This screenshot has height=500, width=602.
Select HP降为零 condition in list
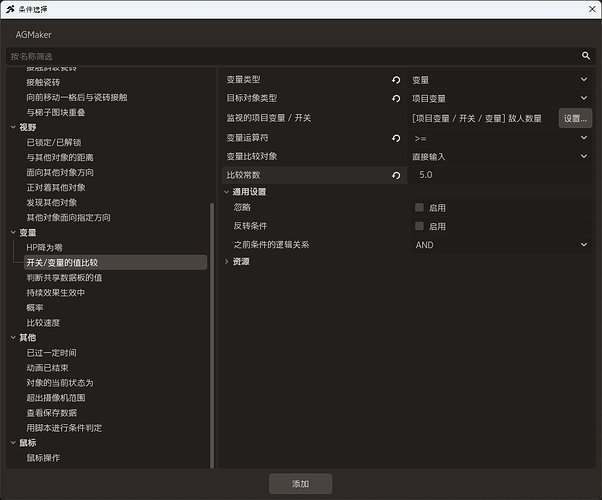coord(44,248)
